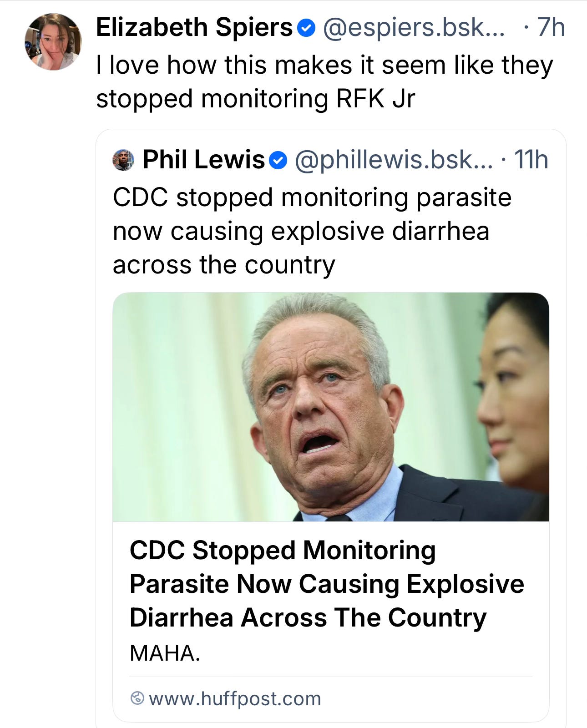
Task: Select Elizabeth Spiers' post text about RFK Jr
Action: (324, 82)
